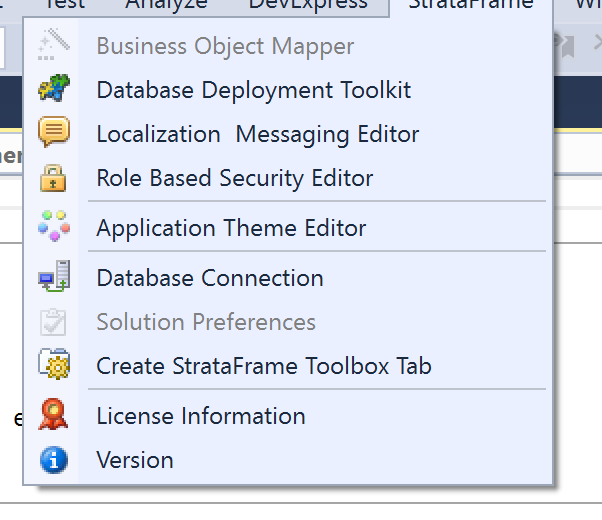Click the Database Connection computer icon
602x520 pixels.
coord(52,278)
